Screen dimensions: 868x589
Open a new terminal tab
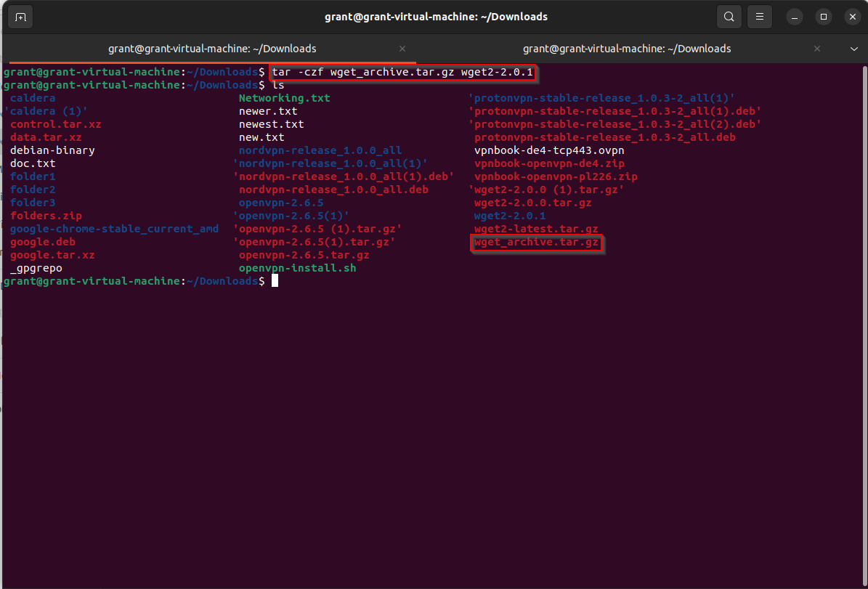click(20, 16)
